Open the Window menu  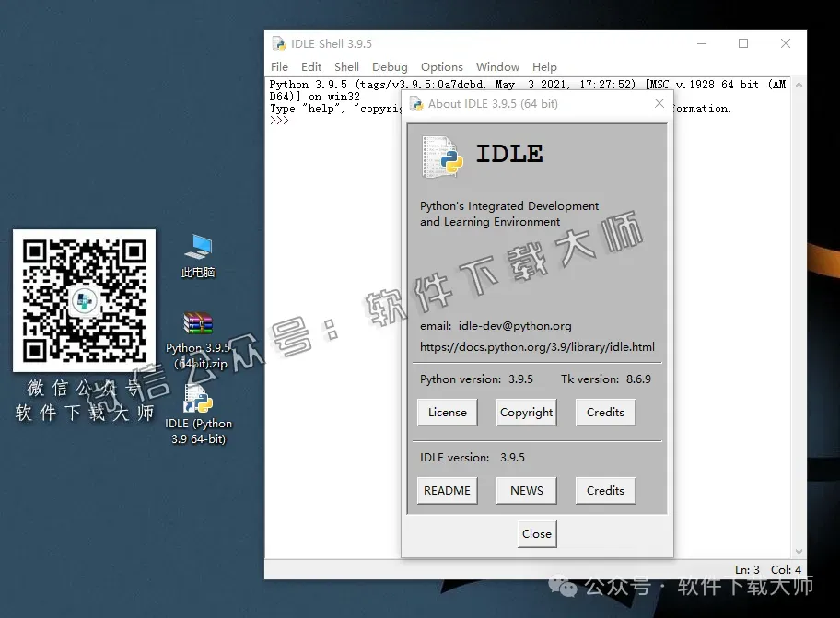pyautogui.click(x=497, y=67)
